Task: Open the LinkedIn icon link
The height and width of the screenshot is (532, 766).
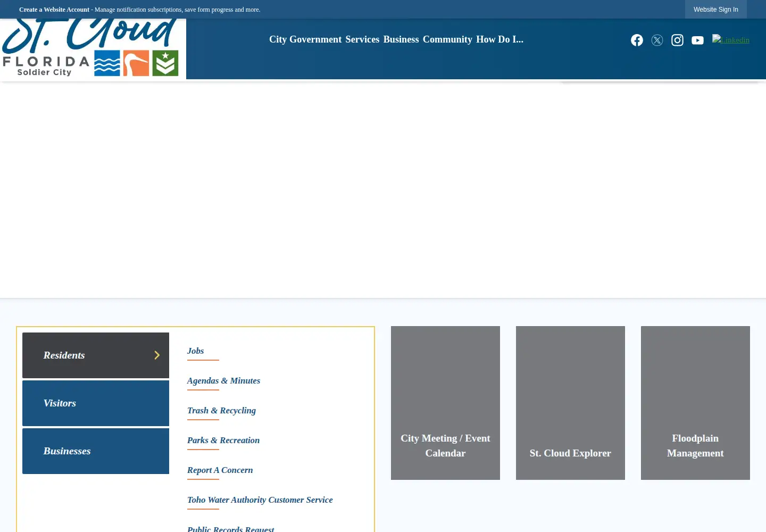Action: (x=731, y=40)
